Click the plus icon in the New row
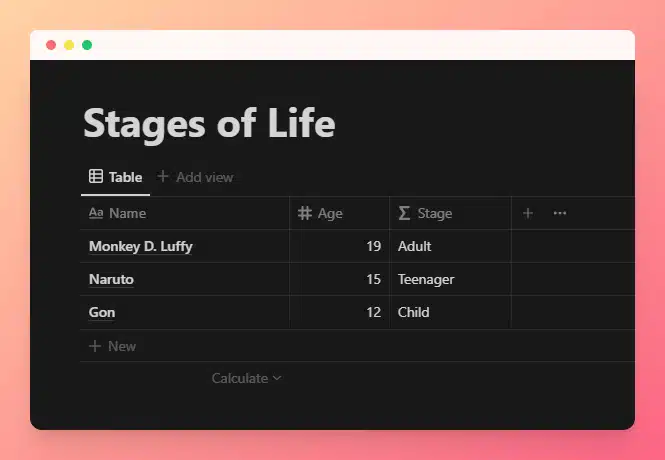The width and height of the screenshot is (665, 460). pyautogui.click(x=95, y=346)
